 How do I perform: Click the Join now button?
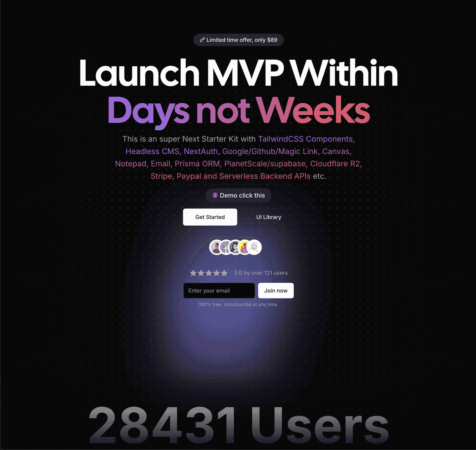(276, 291)
